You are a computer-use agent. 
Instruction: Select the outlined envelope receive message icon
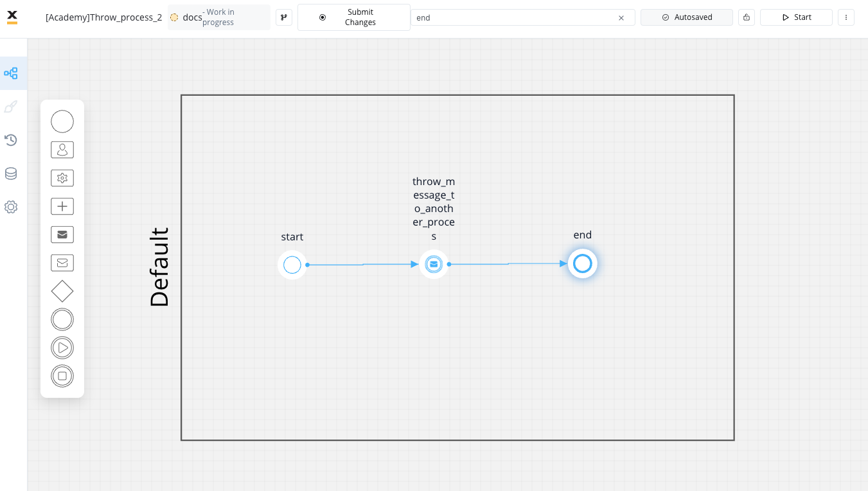coord(62,263)
